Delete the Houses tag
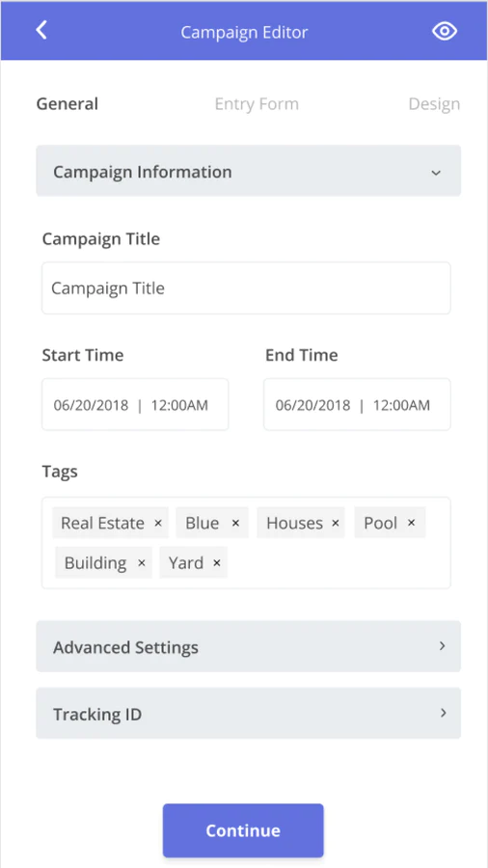This screenshot has width=488, height=868. (336, 523)
